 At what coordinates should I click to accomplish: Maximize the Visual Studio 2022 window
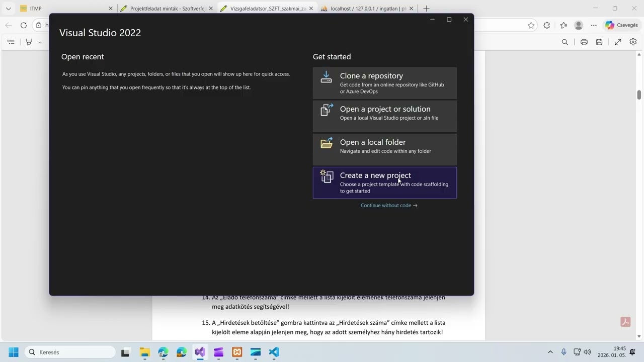pyautogui.click(x=449, y=20)
